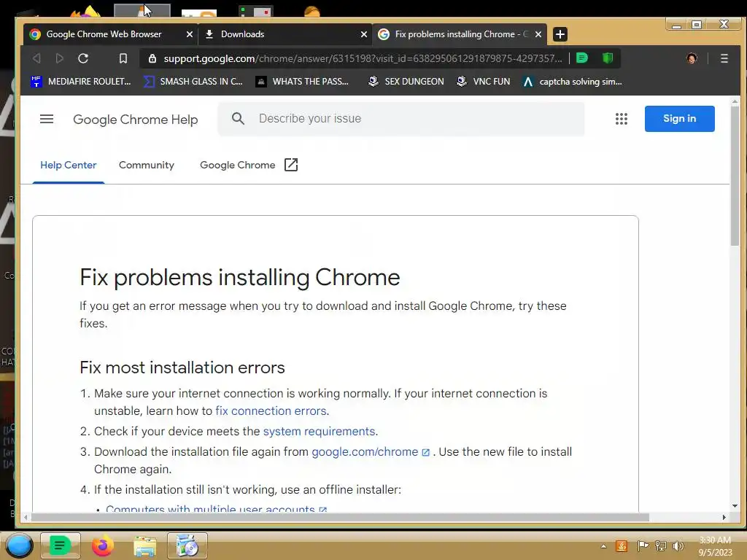Screen dimensions: 747x560
Task: Open new tab with plus button
Action: point(560,34)
